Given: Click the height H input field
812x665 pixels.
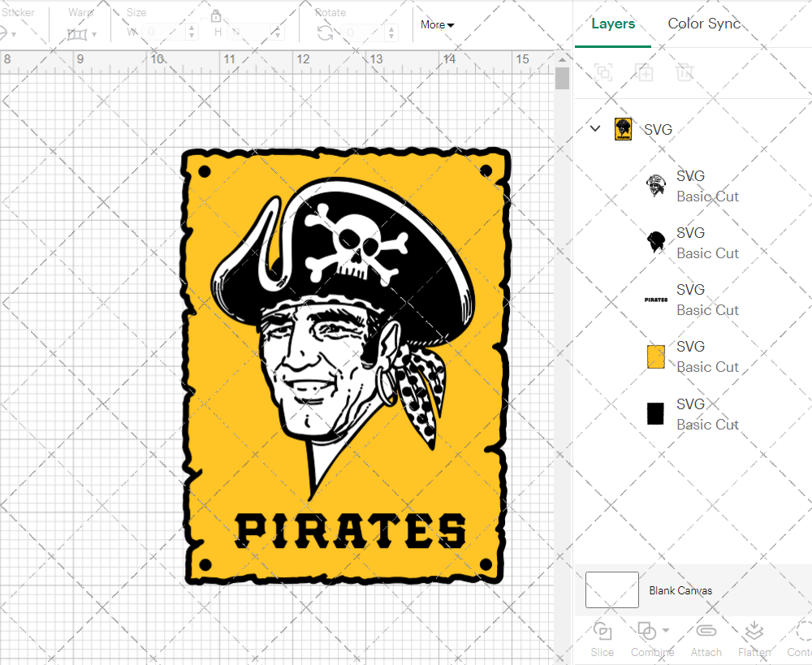Looking at the screenshot, I should [248, 32].
